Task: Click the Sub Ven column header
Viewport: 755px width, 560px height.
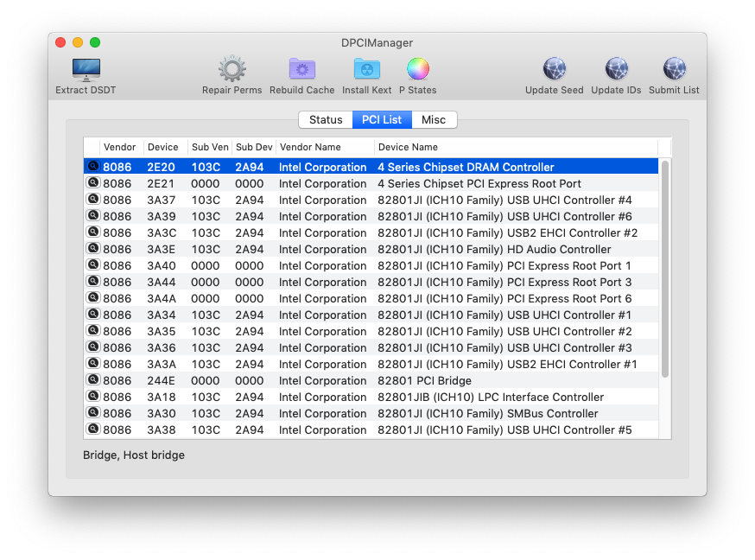Action: (209, 147)
